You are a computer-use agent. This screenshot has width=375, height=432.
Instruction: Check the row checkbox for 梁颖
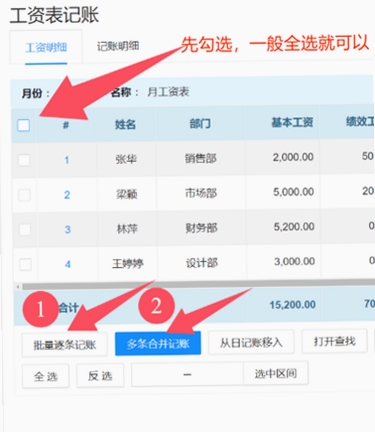24,195
